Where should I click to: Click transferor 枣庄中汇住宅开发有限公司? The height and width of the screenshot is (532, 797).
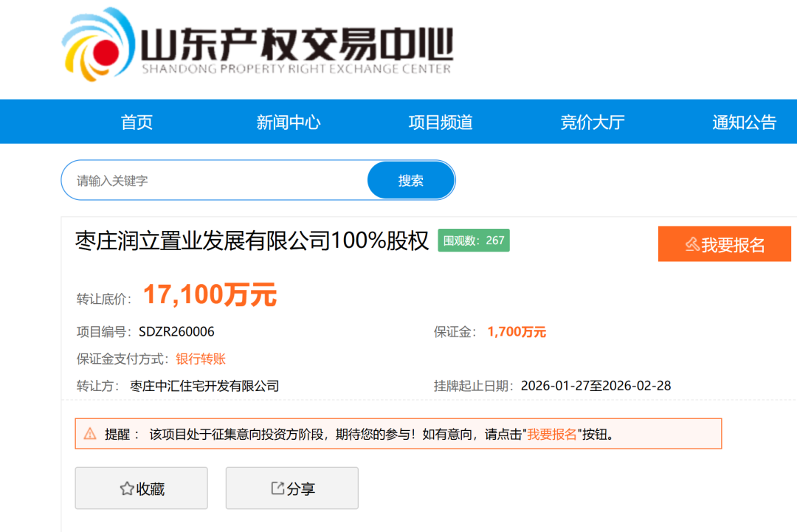click(x=204, y=386)
